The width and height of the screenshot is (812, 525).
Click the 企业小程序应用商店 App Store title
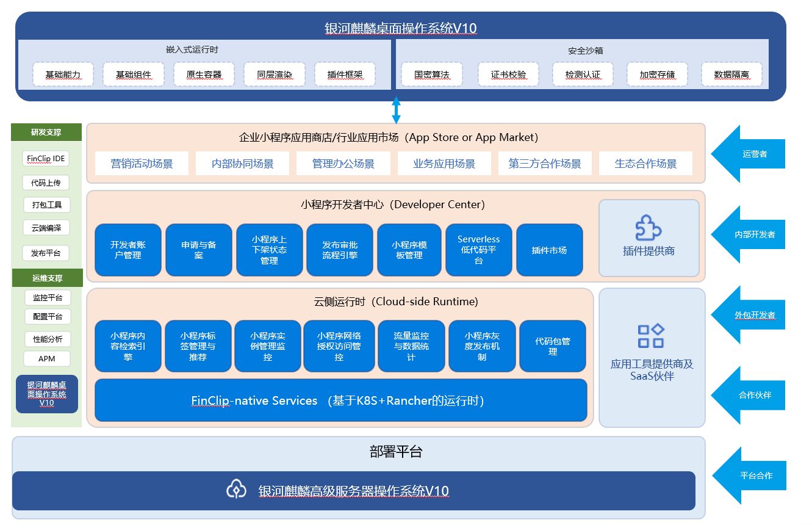point(389,137)
